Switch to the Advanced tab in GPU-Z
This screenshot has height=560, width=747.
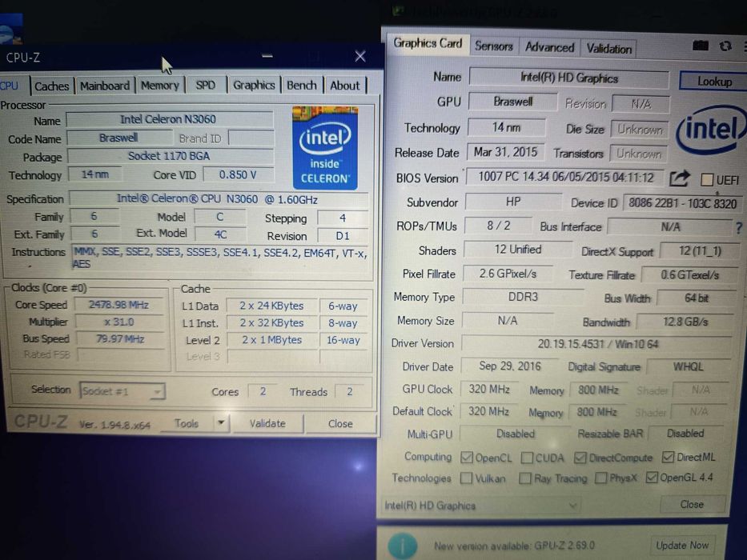point(550,47)
